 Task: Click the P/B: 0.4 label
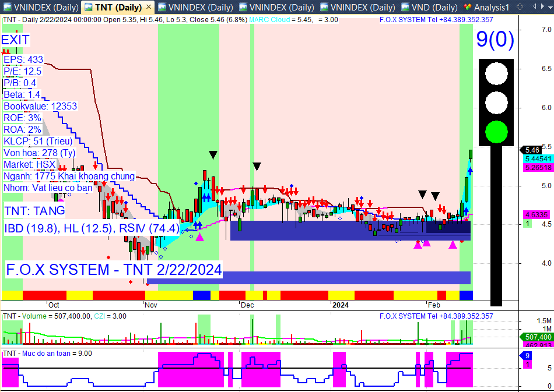point(20,83)
